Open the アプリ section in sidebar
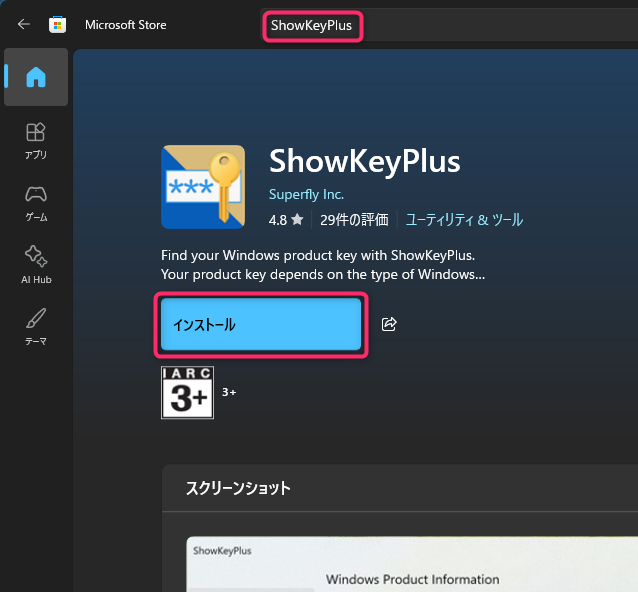This screenshot has width=638, height=592. (36, 141)
